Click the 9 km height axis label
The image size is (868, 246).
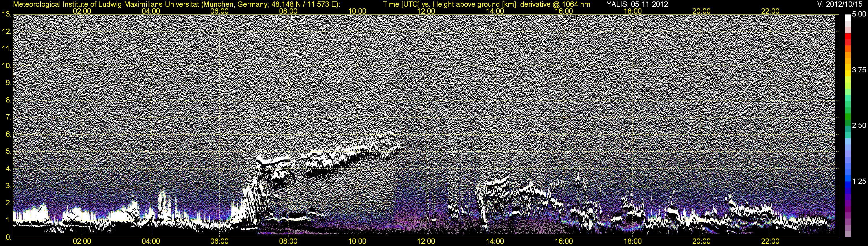[8, 83]
